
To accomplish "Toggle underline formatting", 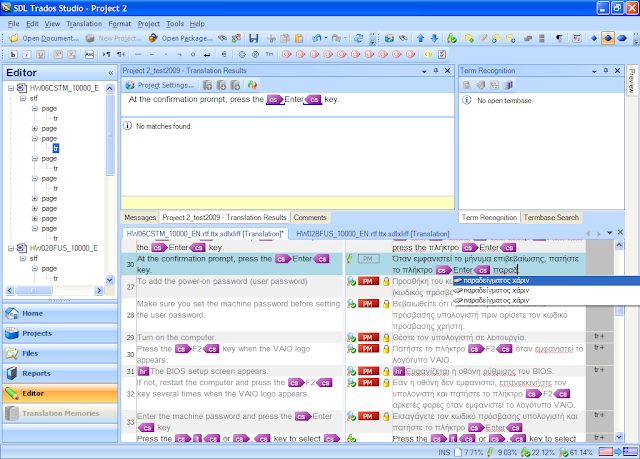I will click(40, 54).
